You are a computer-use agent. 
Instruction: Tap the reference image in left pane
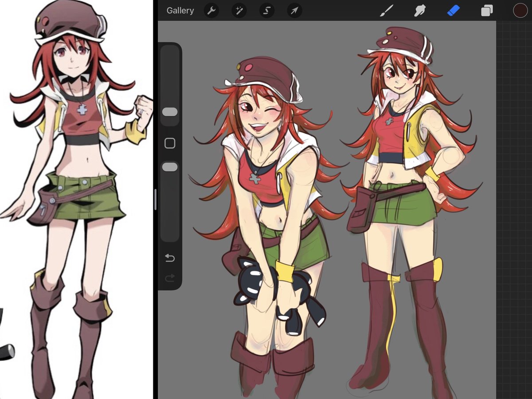[x=76, y=199]
